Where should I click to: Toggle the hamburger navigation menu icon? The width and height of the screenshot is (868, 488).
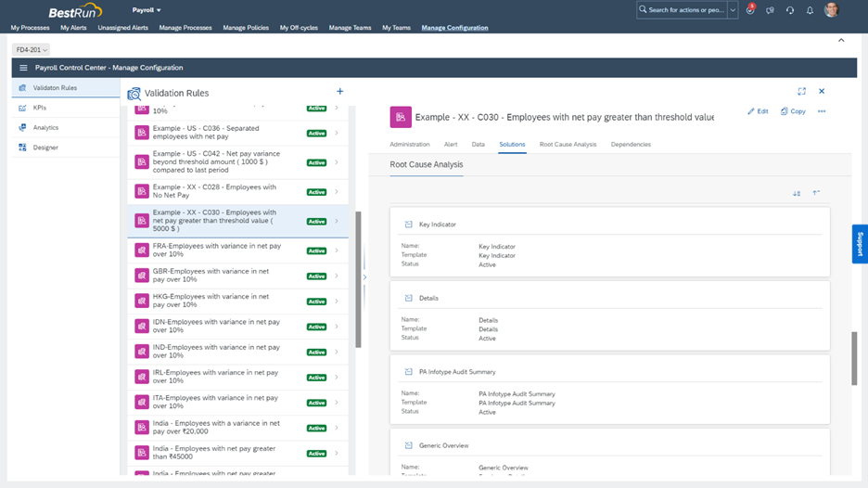(x=24, y=68)
